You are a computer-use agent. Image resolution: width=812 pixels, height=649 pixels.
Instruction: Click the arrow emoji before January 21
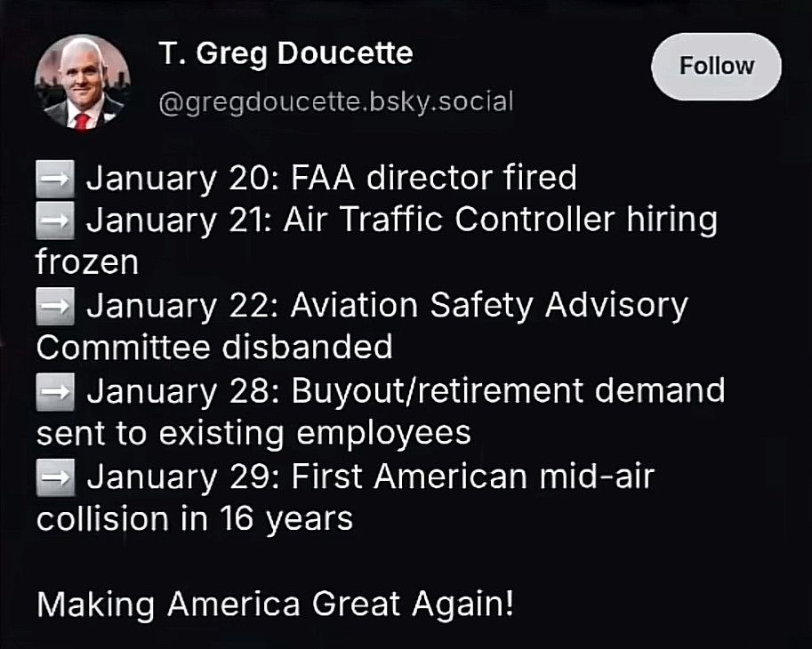click(x=55, y=220)
